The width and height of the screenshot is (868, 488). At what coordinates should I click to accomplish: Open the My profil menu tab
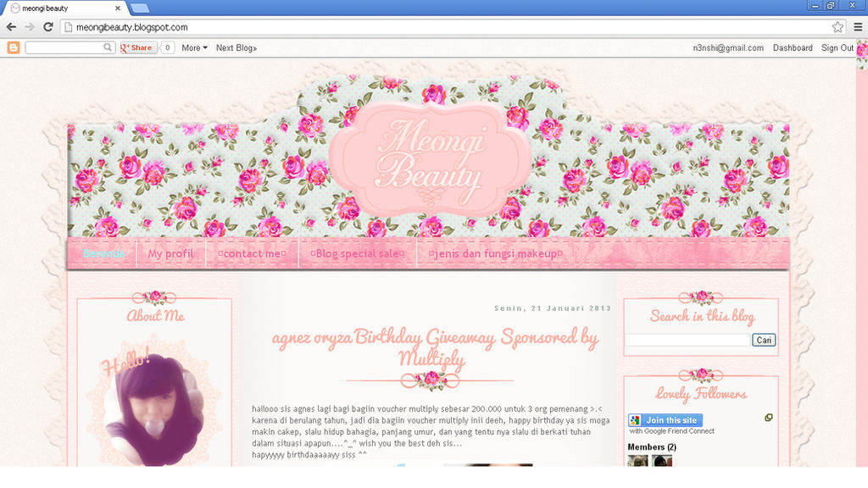tap(170, 253)
